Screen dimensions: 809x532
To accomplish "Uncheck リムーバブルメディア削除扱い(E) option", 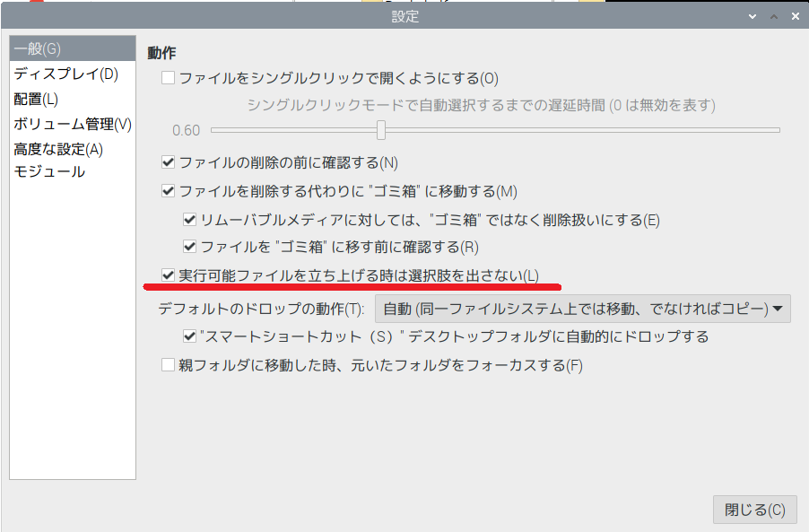I will (190, 220).
